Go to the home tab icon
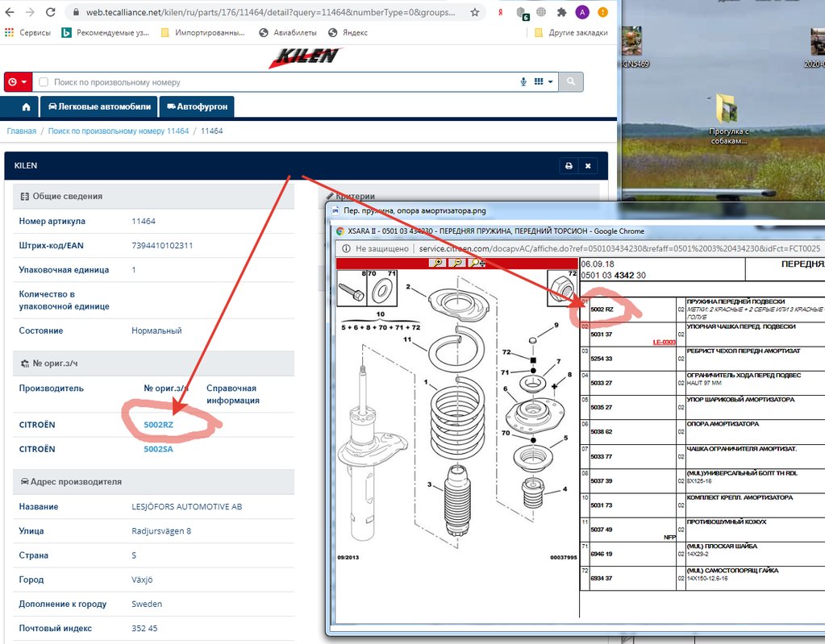 (x=26, y=106)
